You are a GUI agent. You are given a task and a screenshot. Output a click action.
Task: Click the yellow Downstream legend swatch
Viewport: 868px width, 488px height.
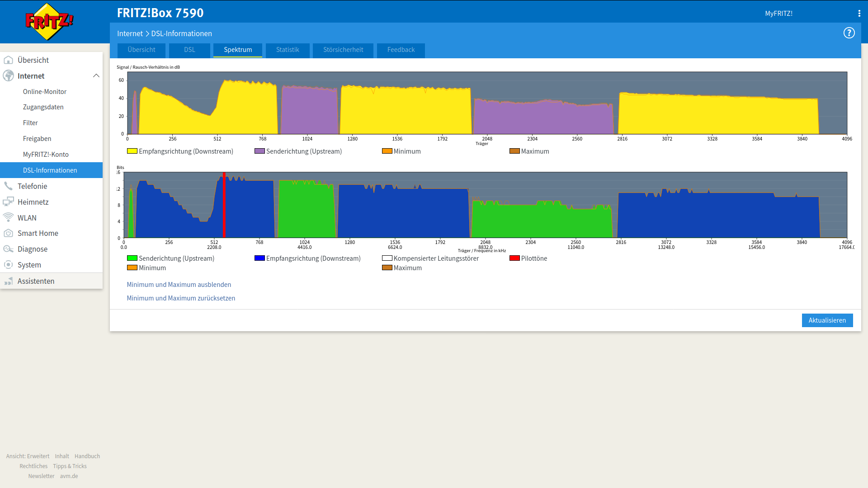point(132,151)
